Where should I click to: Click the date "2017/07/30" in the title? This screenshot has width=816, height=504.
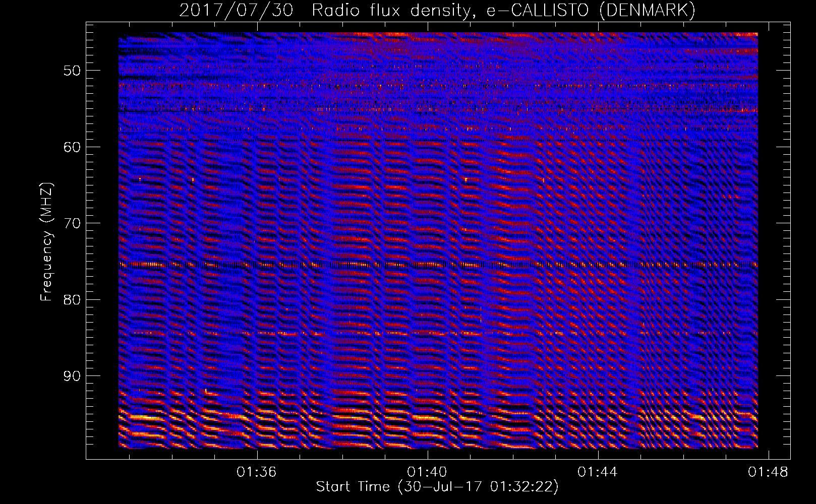236,10
